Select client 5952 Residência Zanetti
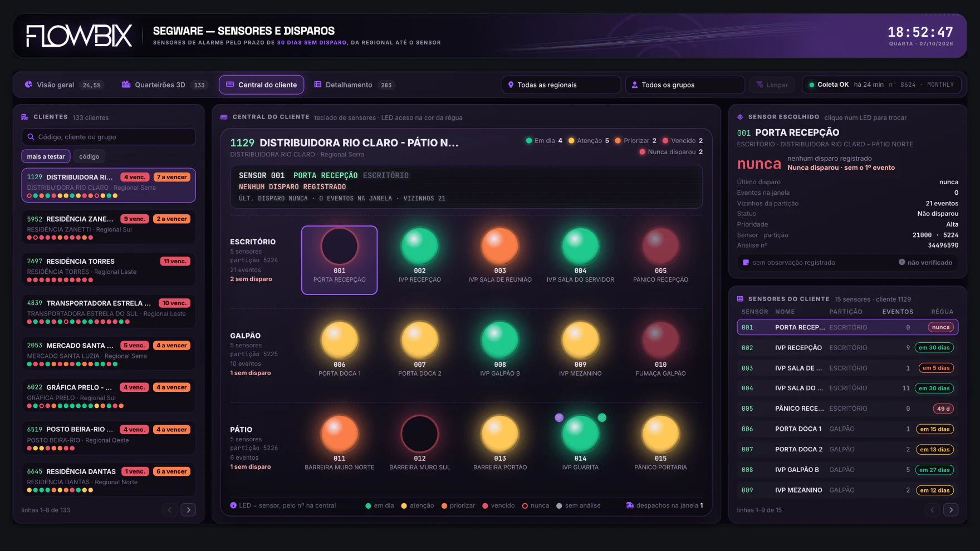Image resolution: width=980 pixels, height=551 pixels. pyautogui.click(x=109, y=227)
